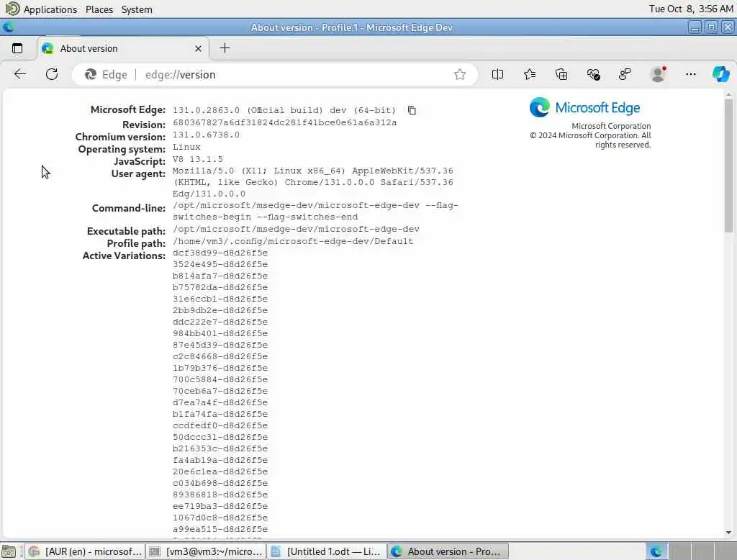Click Edge tray icon in bottom panel
737x560 pixels.
pyautogui.click(x=656, y=551)
